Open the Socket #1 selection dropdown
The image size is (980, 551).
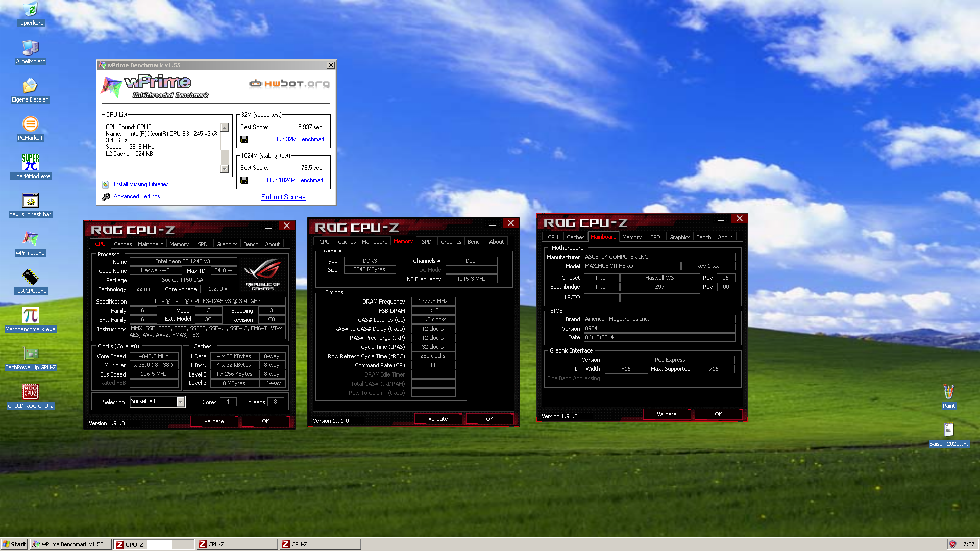[x=180, y=402]
